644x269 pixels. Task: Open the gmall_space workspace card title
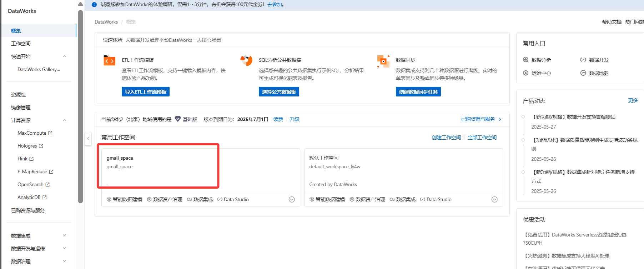coord(120,158)
